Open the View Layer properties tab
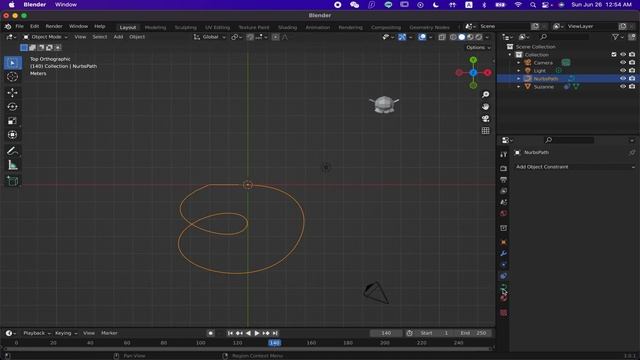The width and height of the screenshot is (640, 360). click(504, 191)
